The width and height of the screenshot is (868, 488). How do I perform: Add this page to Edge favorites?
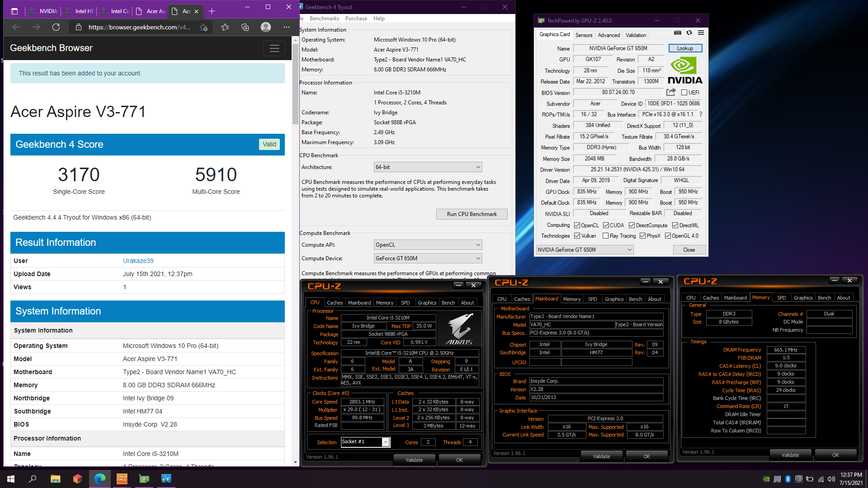[x=204, y=27]
